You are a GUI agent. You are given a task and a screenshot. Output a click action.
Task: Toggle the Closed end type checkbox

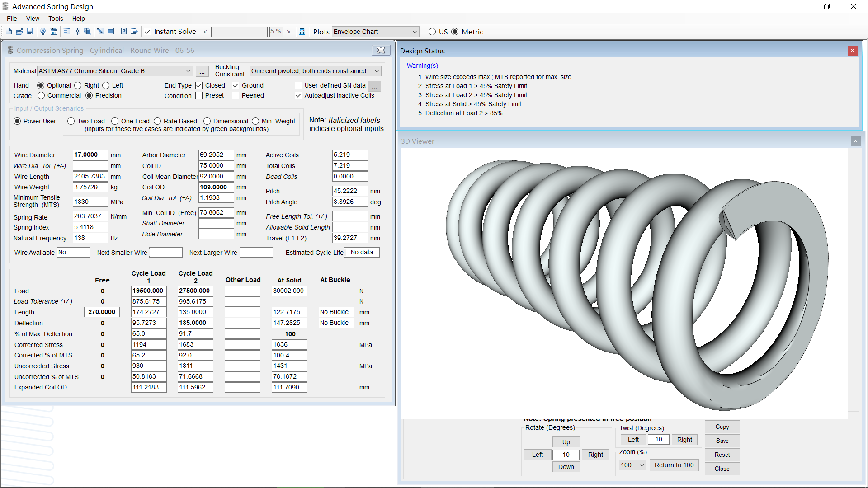(199, 85)
